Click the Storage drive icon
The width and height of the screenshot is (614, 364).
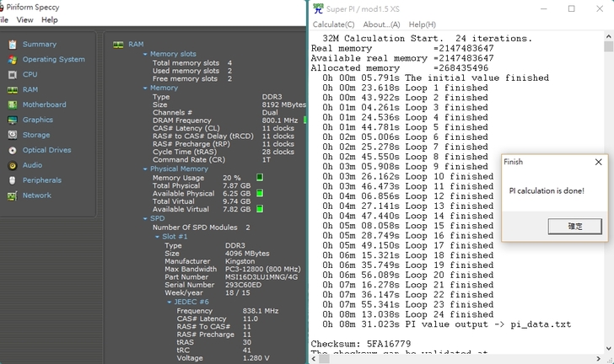[x=12, y=136]
